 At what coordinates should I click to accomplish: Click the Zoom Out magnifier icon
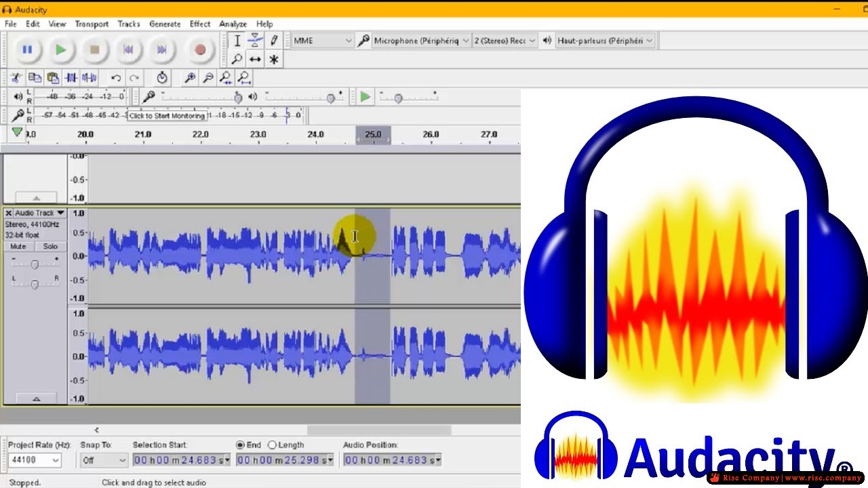tap(208, 78)
